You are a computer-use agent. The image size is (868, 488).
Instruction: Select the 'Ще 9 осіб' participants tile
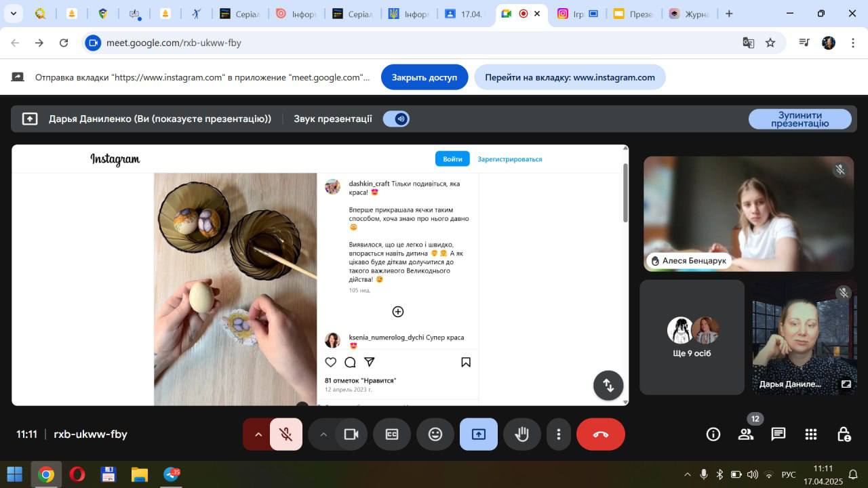tap(692, 337)
